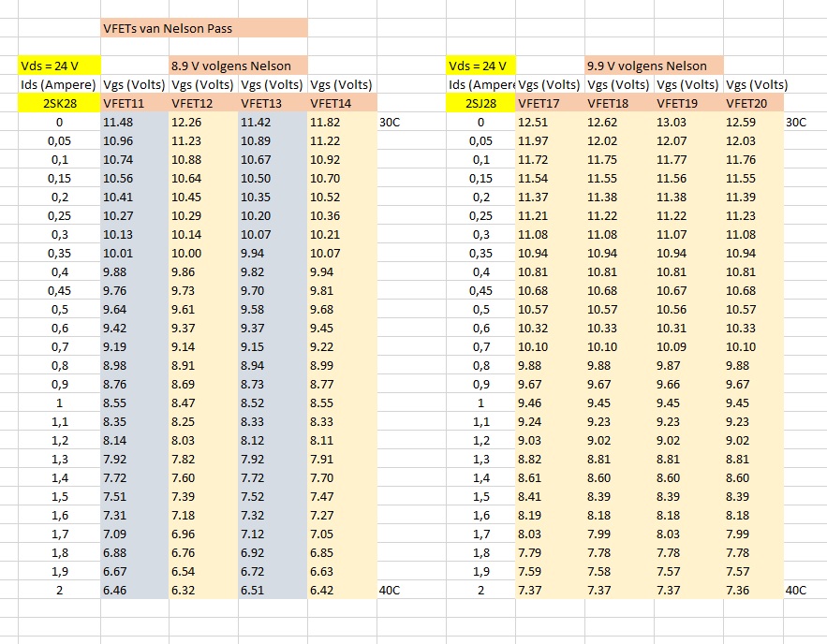
Task: Select the VFET17 column header cell
Action: [550, 103]
